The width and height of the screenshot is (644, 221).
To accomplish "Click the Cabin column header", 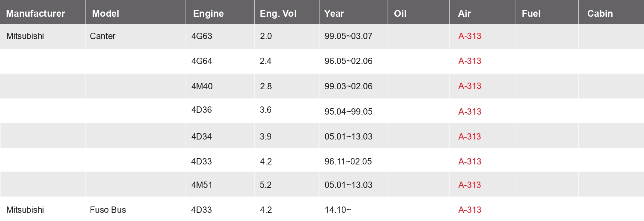I will [600, 14].
